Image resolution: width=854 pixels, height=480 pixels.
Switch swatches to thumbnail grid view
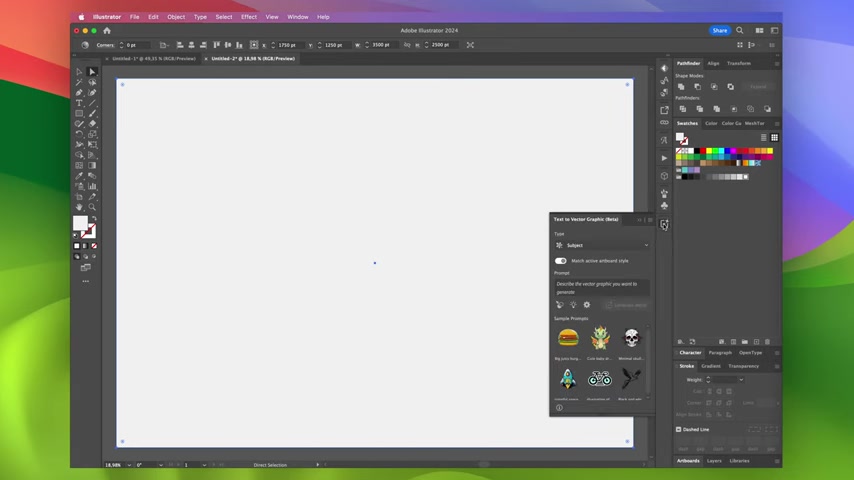[x=774, y=137]
